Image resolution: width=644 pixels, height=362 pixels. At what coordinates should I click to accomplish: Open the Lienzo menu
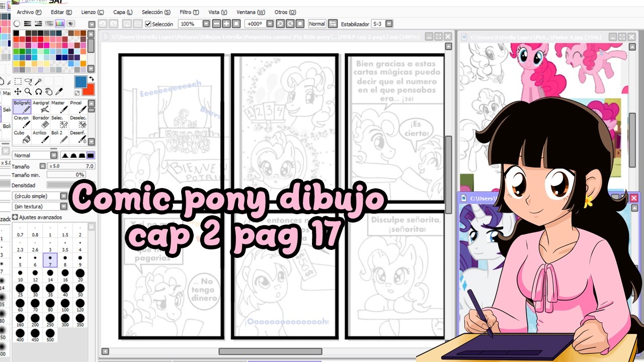(93, 12)
